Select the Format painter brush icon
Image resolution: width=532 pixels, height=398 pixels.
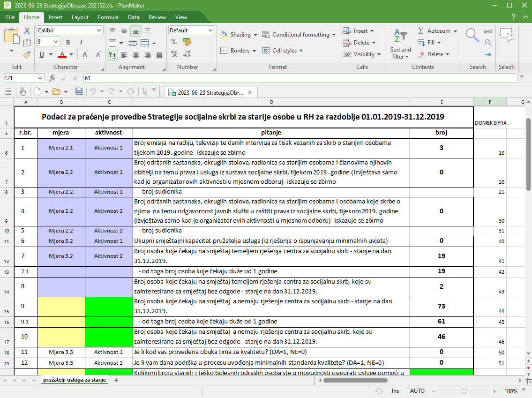[27, 54]
